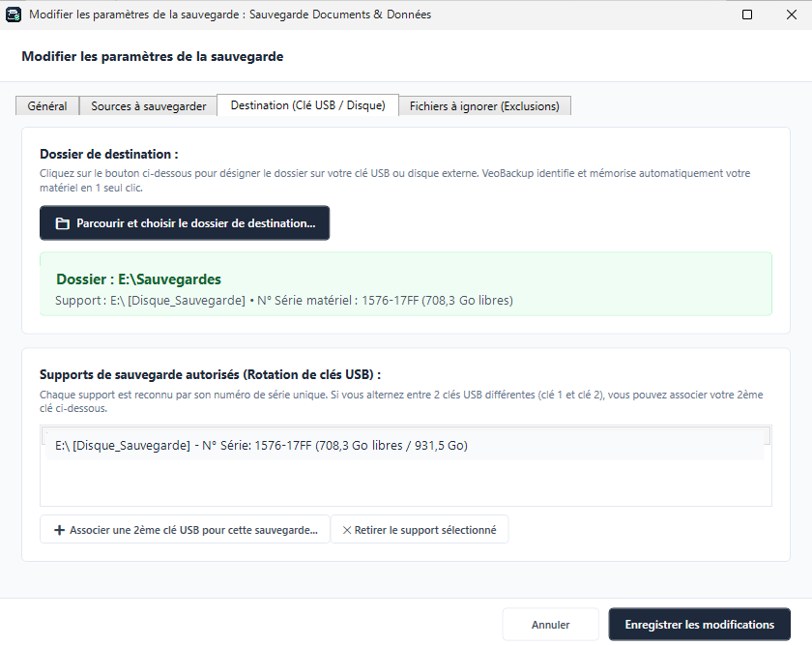
Task: Click the folder icon on the browse button
Action: (62, 223)
